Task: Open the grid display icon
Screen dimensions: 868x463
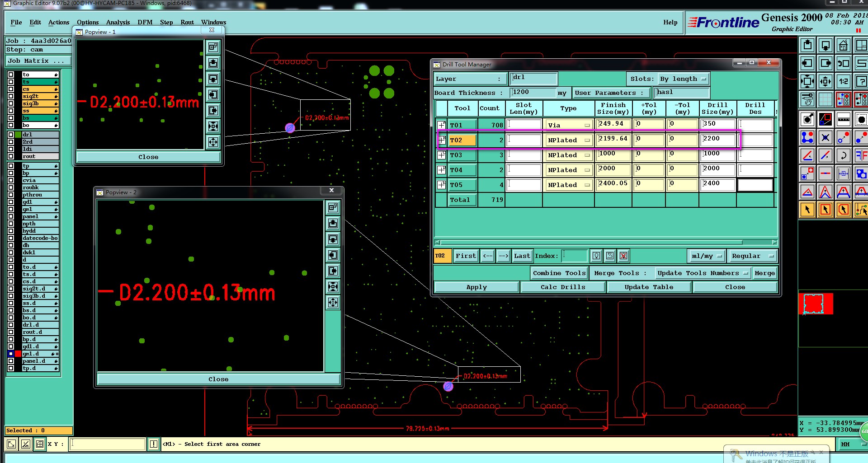Action: point(826,99)
